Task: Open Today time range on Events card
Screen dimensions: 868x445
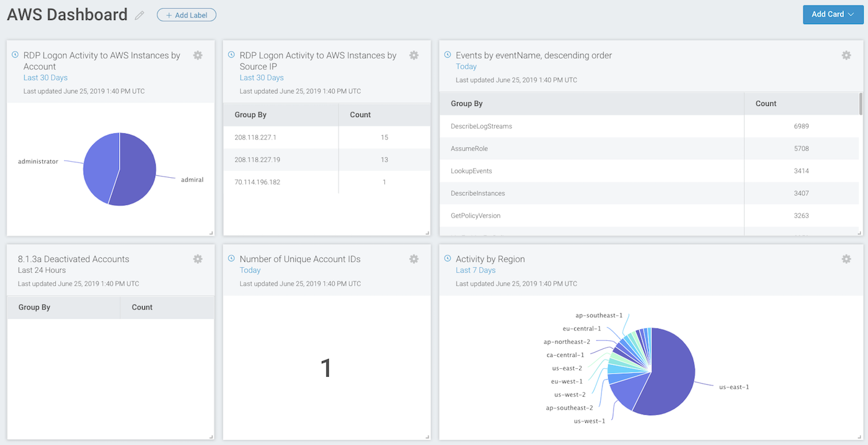Action: click(x=466, y=66)
